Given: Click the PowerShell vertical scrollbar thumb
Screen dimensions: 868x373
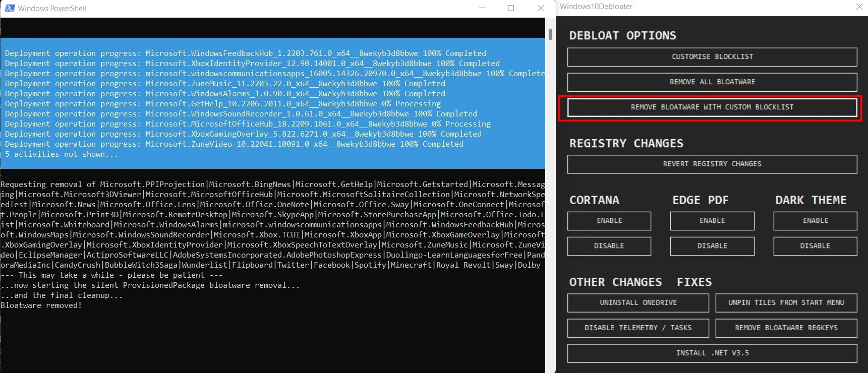Looking at the screenshot, I should [551, 34].
